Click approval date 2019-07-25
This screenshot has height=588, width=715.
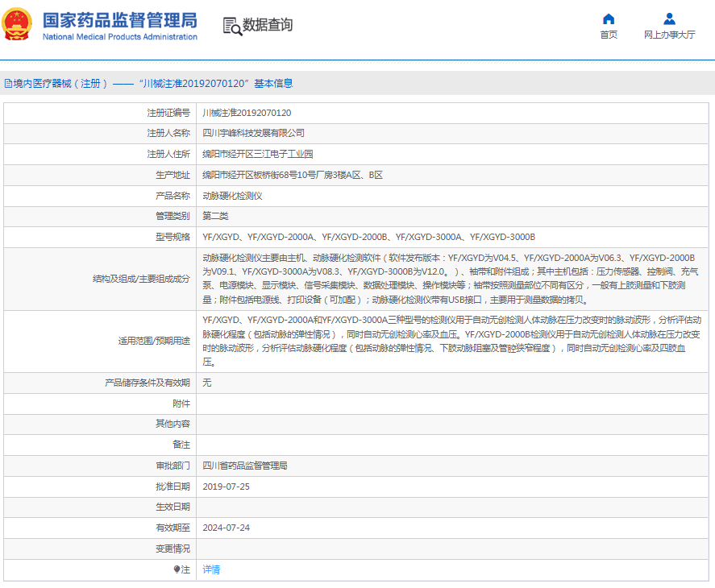pyautogui.click(x=226, y=487)
